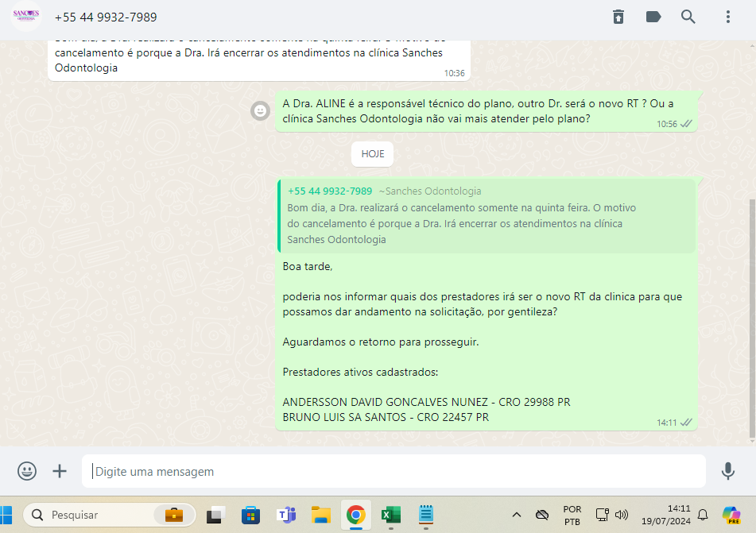Open the Task View taskbar icon
756x533 pixels.
[x=215, y=516]
